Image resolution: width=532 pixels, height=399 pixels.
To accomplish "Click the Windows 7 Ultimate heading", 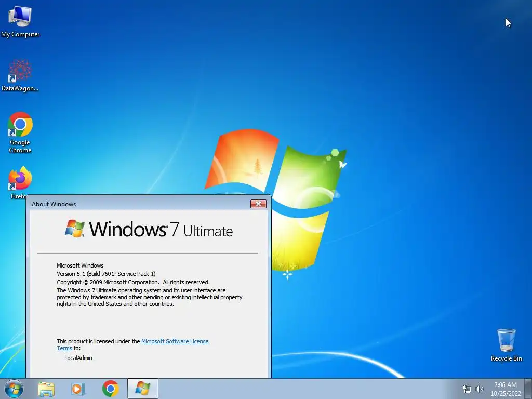I will [149, 229].
